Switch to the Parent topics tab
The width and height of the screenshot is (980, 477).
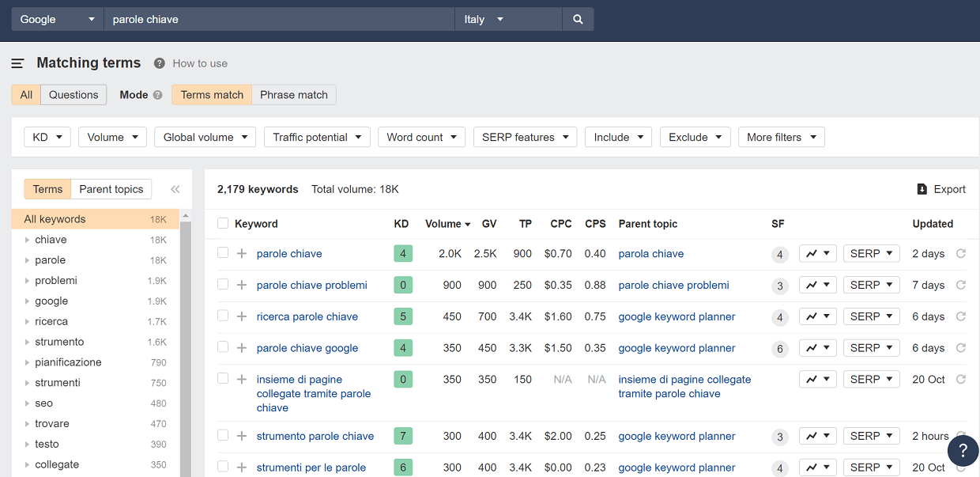tap(111, 189)
